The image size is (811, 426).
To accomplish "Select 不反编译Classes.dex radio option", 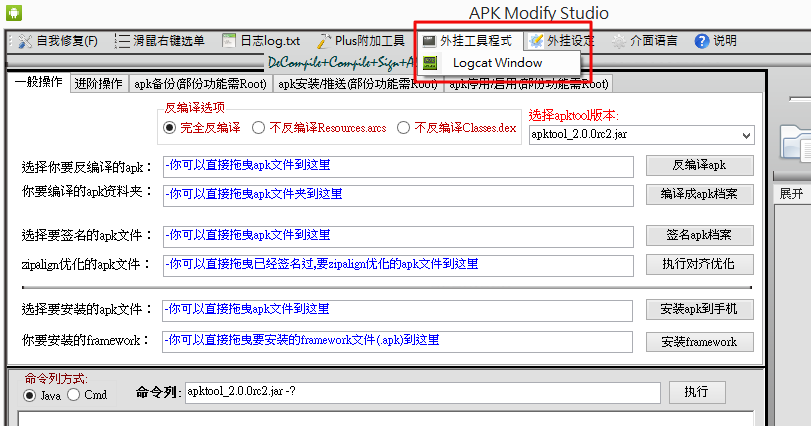I will click(403, 128).
